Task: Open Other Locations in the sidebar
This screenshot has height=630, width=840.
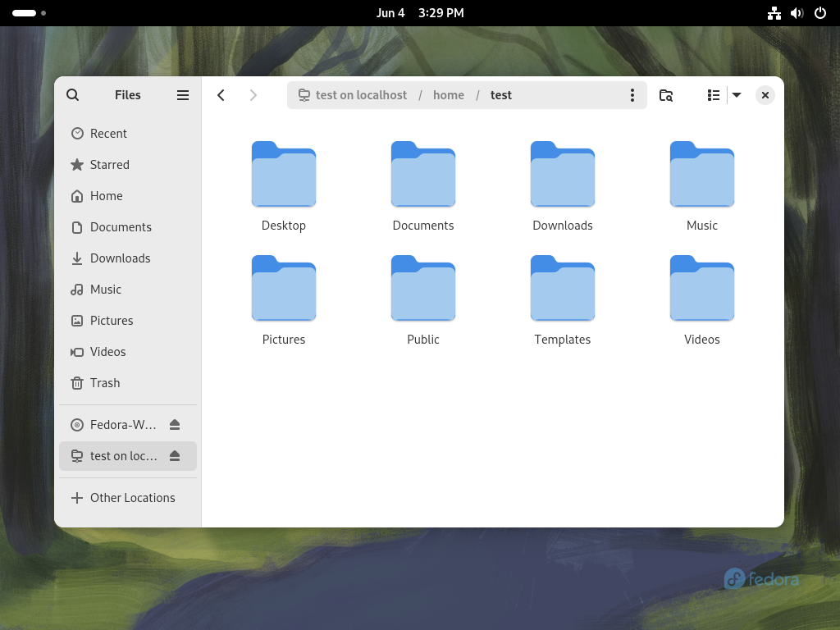Action: click(128, 498)
